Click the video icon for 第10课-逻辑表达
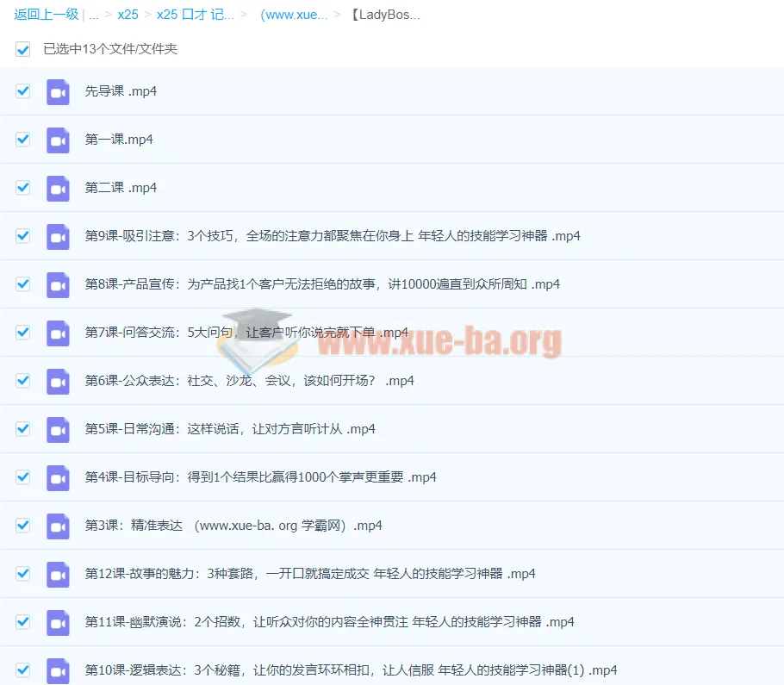This screenshot has width=784, height=685. 58,670
